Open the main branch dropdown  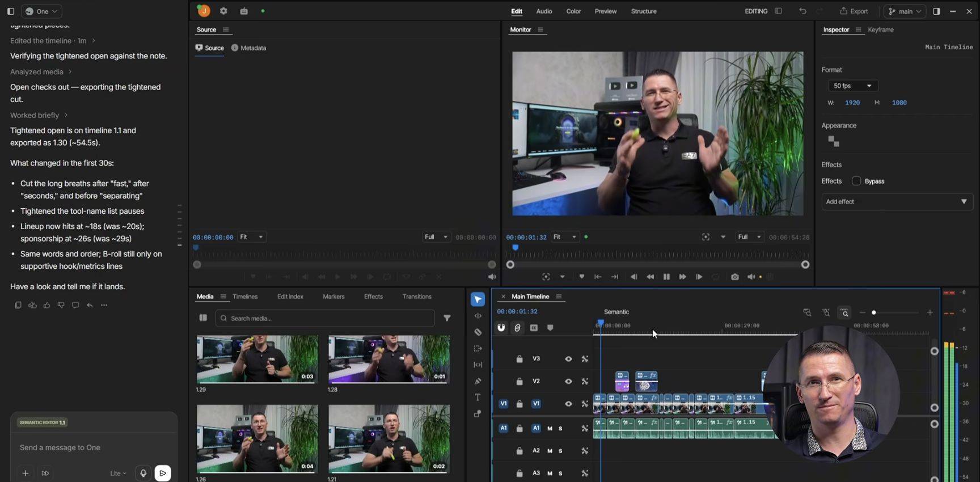905,11
